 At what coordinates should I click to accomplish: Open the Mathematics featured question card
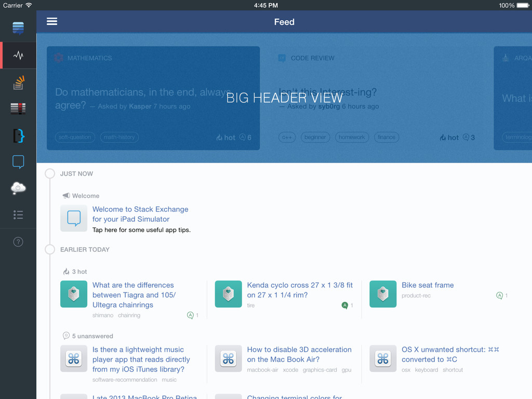coord(153,98)
